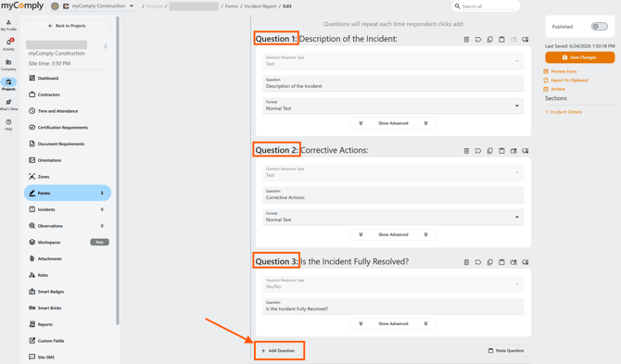Click the search magnifier icon
This screenshot has width=621, height=364.
point(457,6)
